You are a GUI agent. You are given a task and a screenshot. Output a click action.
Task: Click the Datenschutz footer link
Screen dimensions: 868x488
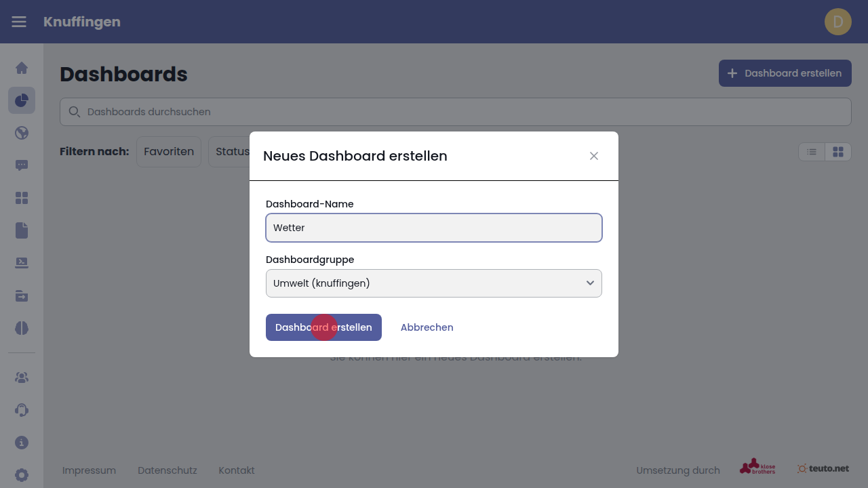coord(167,470)
